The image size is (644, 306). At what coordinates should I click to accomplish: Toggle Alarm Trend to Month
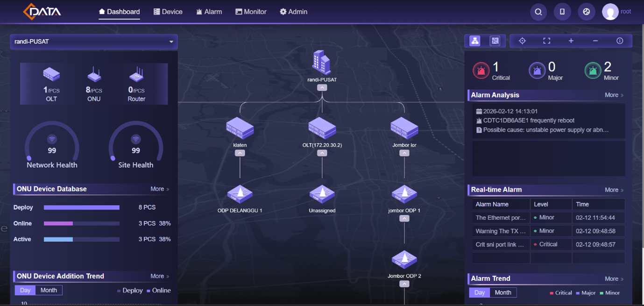click(502, 292)
